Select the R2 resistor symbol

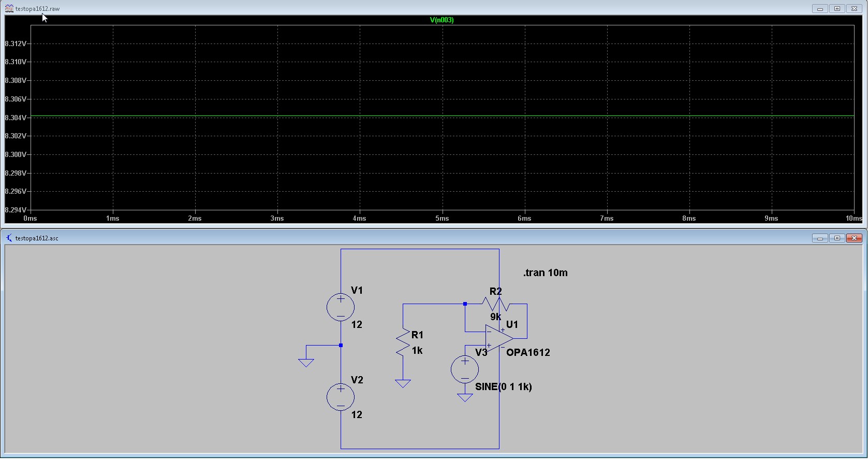[x=496, y=304]
